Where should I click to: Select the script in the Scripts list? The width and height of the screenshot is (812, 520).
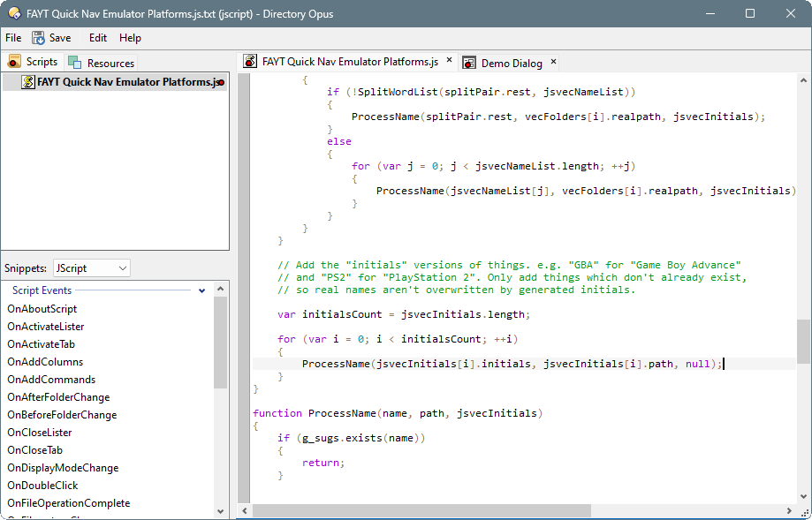115,82
